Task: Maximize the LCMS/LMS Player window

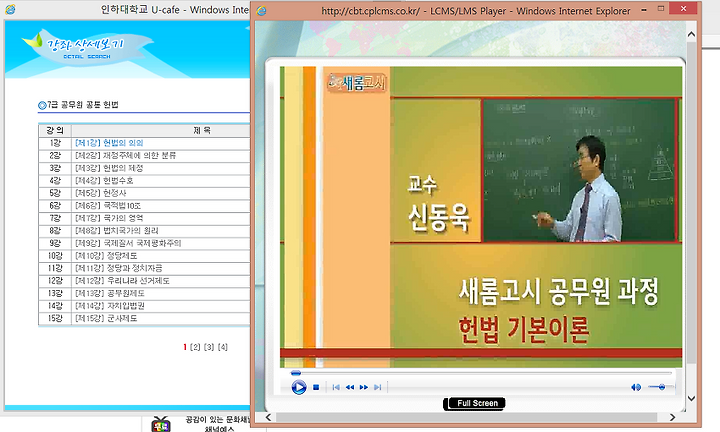Action: [661, 9]
